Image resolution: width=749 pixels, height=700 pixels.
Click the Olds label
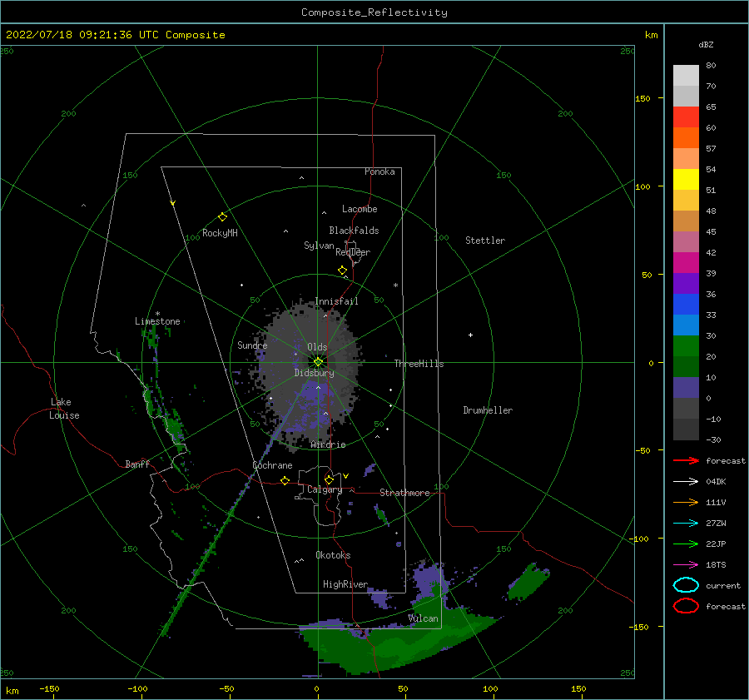[x=317, y=347]
